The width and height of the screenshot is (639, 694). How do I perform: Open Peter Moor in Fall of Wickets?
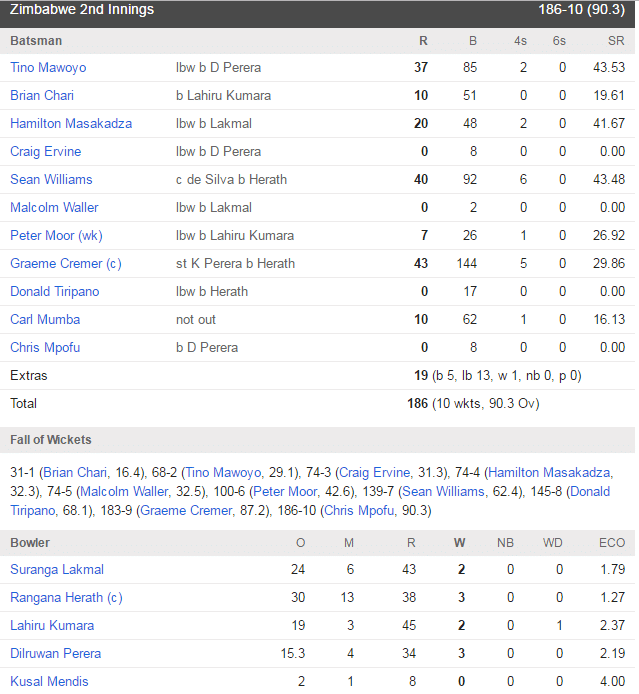pos(285,492)
